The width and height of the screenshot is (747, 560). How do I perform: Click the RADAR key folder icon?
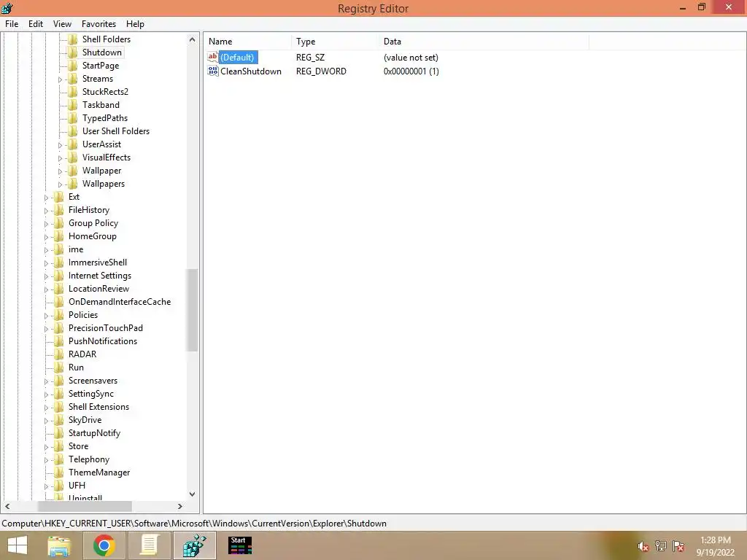tap(58, 354)
